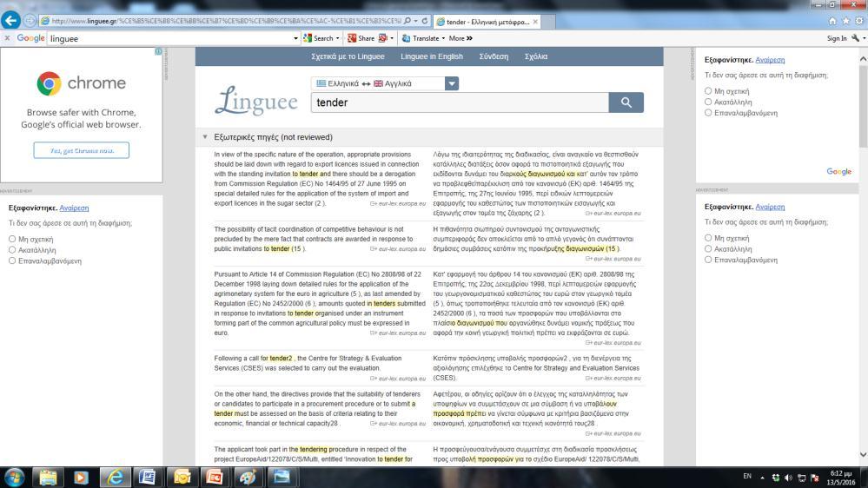Open the Share dropdown arrow in Google toolbar
The image size is (868, 488).
pos(392,39)
